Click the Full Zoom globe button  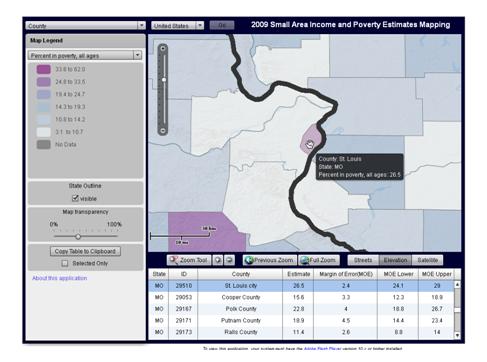coord(319,260)
